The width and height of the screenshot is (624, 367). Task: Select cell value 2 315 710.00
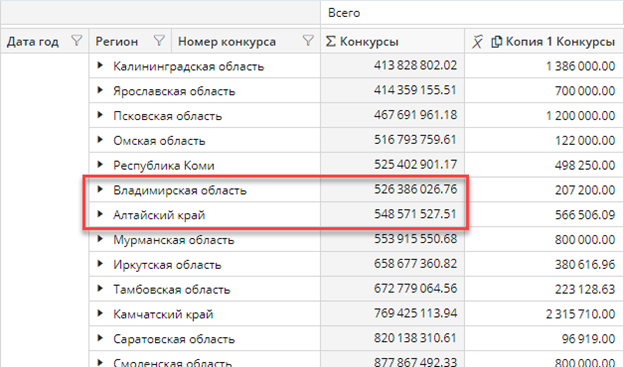point(581,314)
